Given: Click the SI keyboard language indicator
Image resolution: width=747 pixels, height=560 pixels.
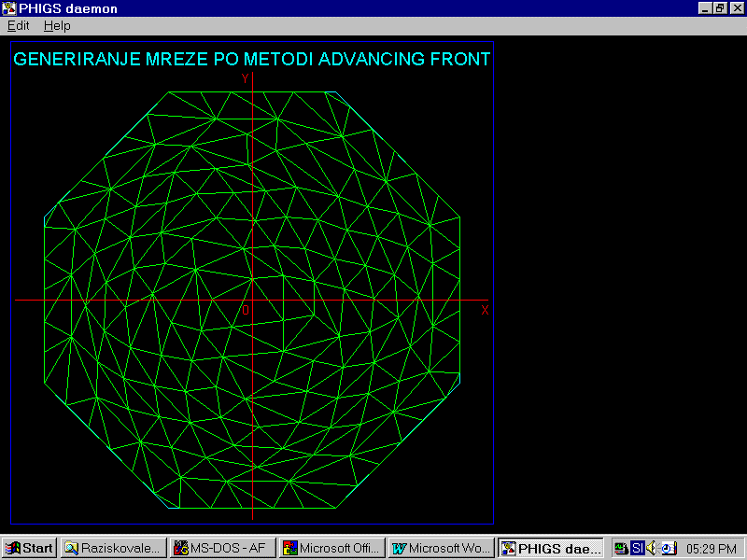Looking at the screenshot, I should [637, 548].
